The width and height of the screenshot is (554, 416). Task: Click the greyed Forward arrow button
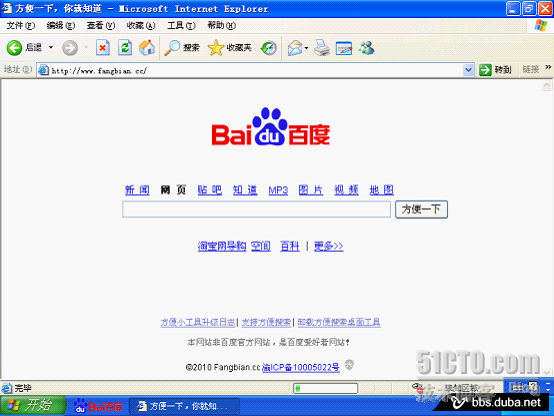(70, 48)
